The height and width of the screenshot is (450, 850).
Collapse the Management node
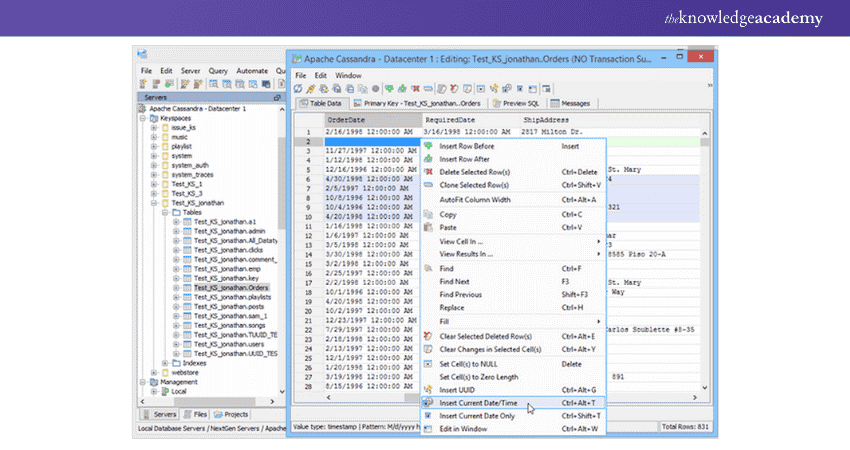143,382
